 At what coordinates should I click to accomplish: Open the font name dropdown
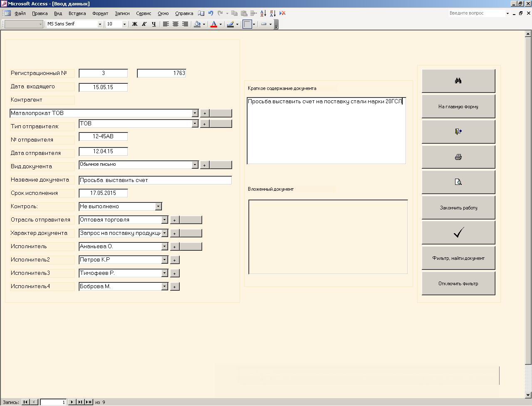(x=100, y=24)
